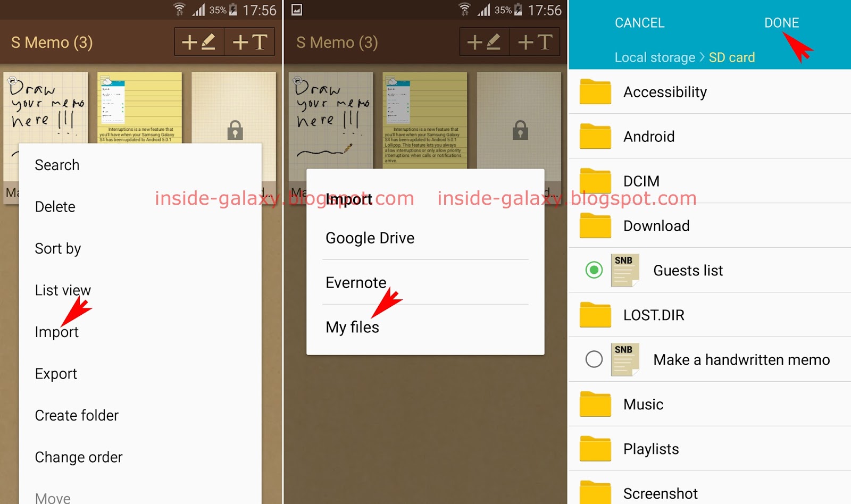The image size is (851, 504).
Task: Tap the new text memo icon in middle screen
Action: coord(535,42)
